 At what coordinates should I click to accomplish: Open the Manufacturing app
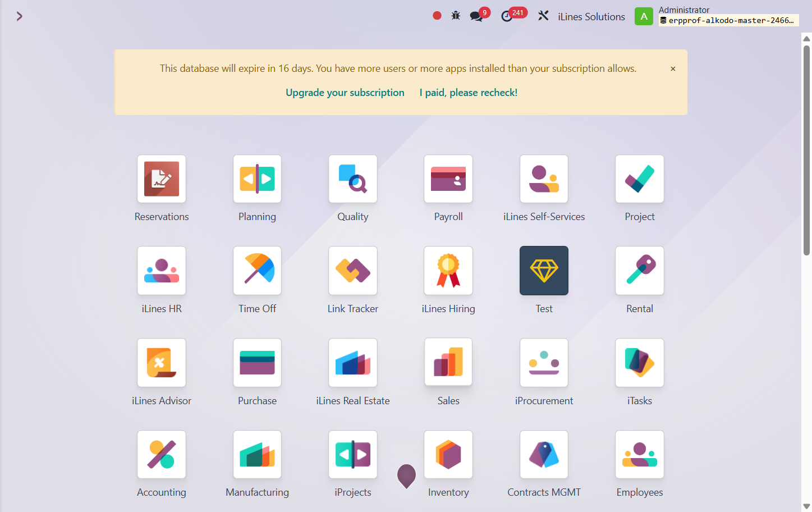(257, 455)
